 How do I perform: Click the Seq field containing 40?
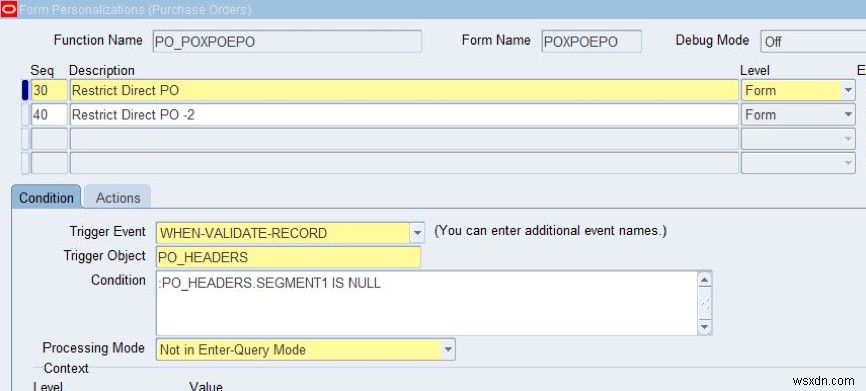point(49,114)
